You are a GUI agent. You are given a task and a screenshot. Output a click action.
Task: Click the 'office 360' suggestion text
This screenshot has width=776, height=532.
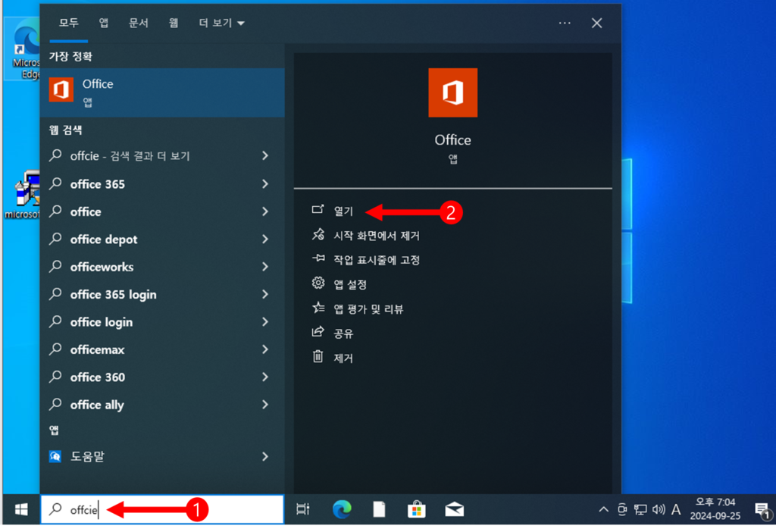98,377
